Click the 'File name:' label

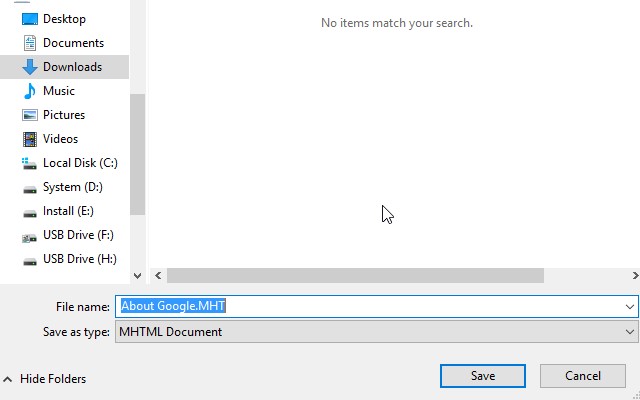(x=83, y=307)
